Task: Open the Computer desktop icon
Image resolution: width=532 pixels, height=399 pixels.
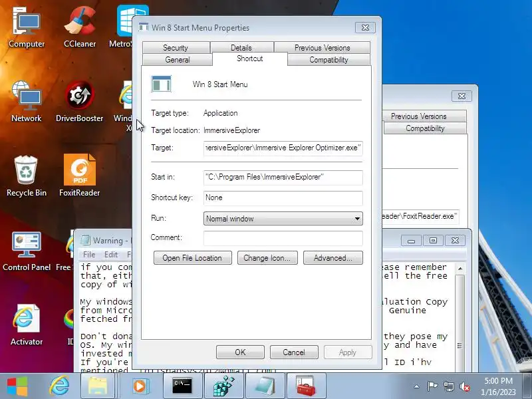Action: (x=27, y=29)
